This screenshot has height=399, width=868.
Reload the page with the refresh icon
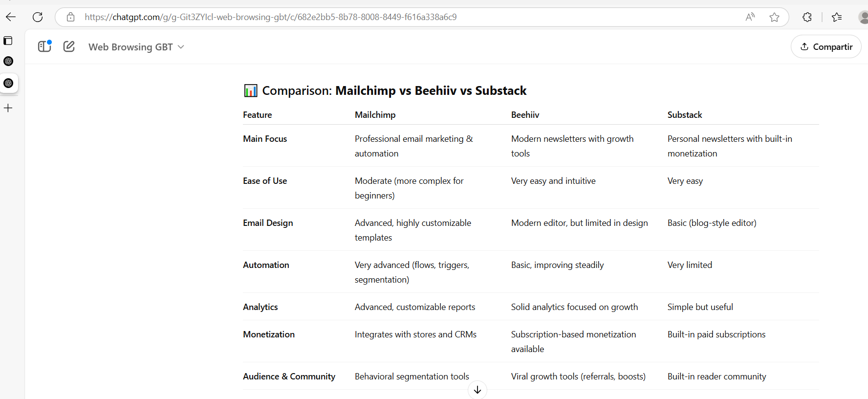point(38,17)
